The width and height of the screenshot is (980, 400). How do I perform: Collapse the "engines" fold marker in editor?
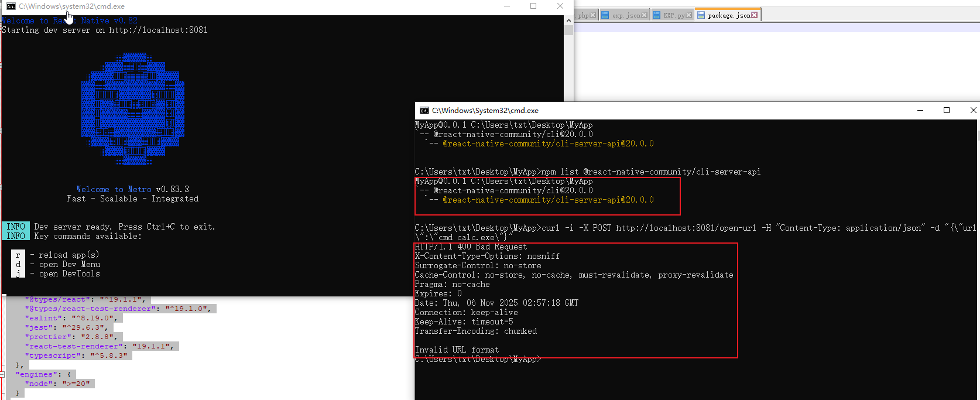coord(2,374)
